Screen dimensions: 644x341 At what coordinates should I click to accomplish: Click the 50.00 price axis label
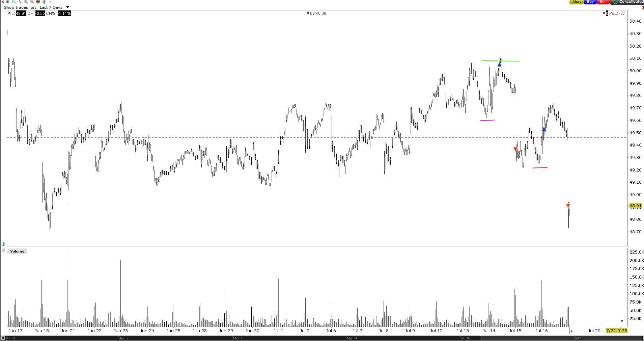pos(636,71)
